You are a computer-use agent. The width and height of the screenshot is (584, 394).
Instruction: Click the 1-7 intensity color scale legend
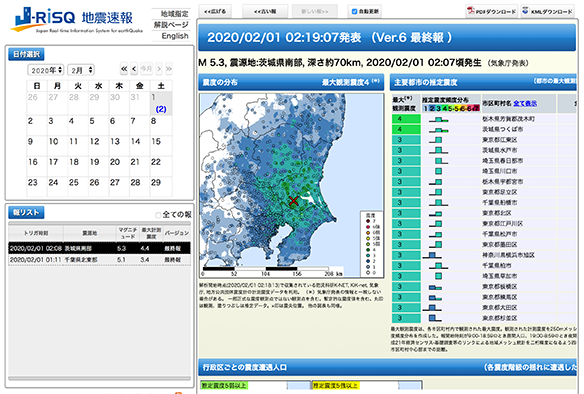pyautogui.click(x=451, y=109)
